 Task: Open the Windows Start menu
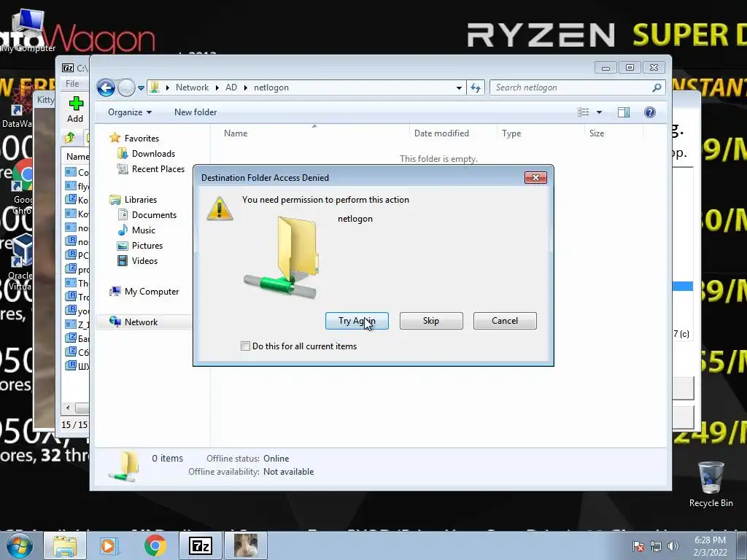pos(20,546)
